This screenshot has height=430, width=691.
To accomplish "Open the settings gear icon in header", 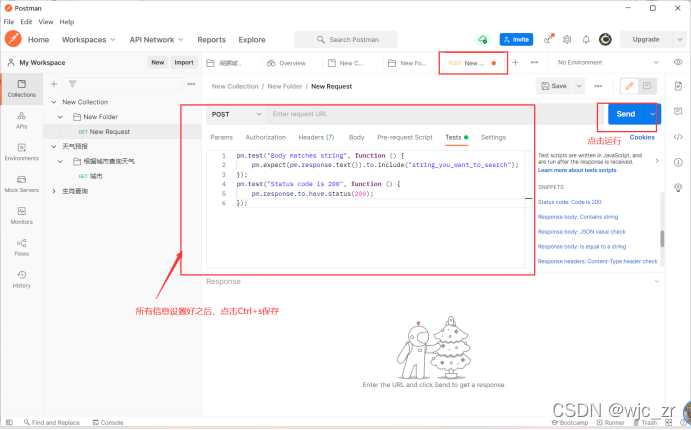I will click(x=567, y=40).
